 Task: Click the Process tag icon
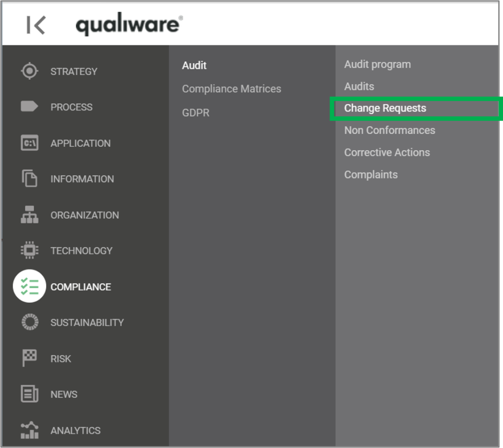[x=29, y=106]
